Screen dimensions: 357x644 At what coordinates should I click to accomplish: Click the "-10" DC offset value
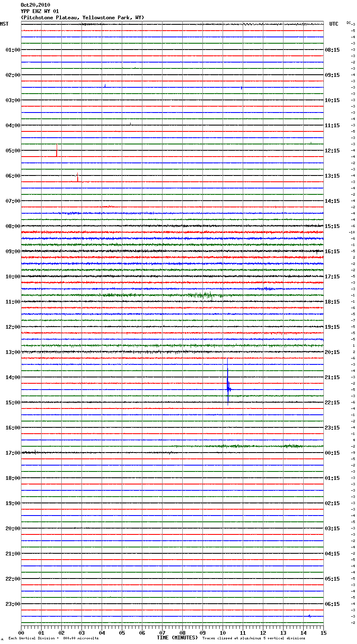tap(352, 233)
